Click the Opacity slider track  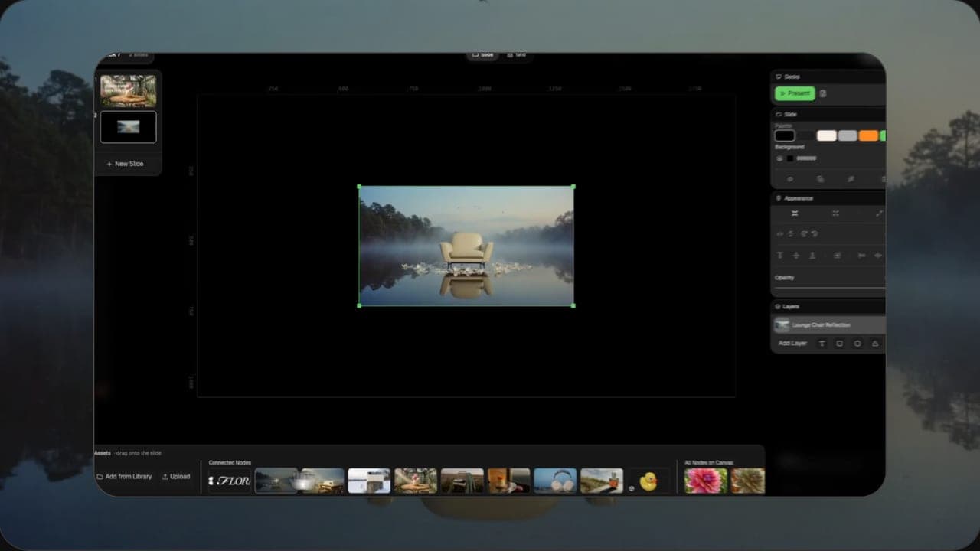click(x=830, y=288)
